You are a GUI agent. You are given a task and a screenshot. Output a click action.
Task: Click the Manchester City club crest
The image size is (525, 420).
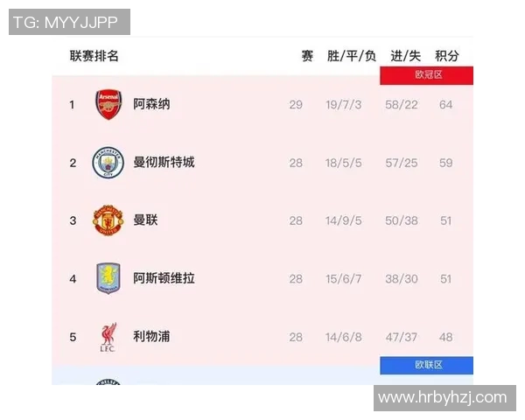108,163
